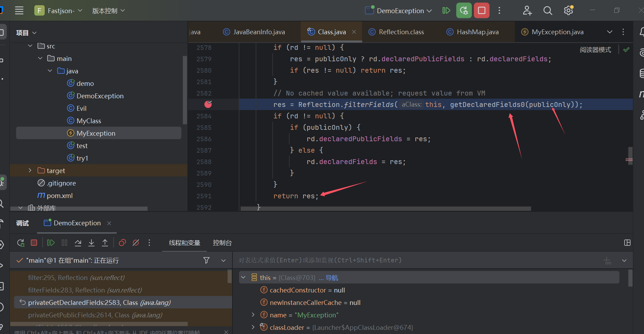The width and height of the screenshot is (644, 334).
Task: Open the debug layout settings icon
Action: pos(627,243)
